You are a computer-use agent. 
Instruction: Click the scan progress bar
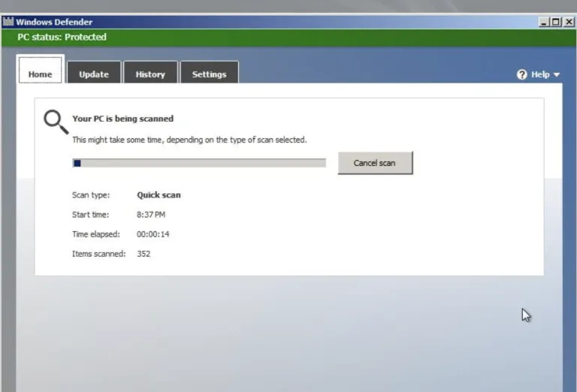[x=199, y=163]
